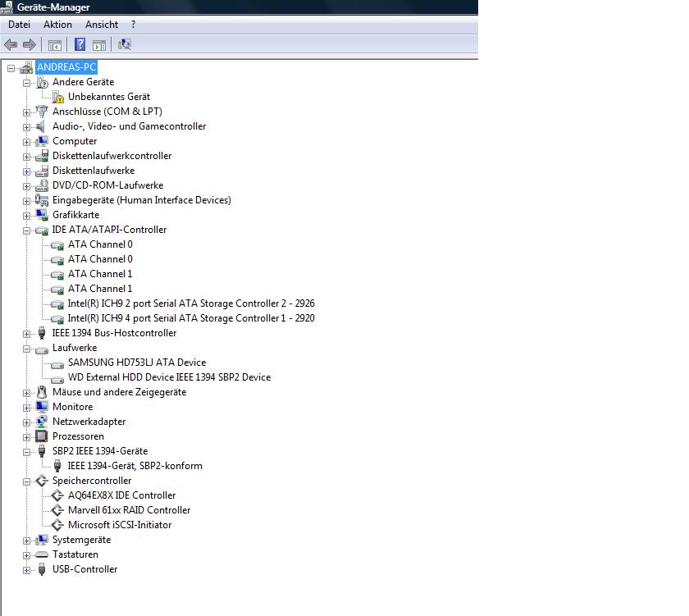This screenshot has width=689, height=616.
Task: Select Microsoft iSCSI-Initiator entry
Action: (120, 525)
